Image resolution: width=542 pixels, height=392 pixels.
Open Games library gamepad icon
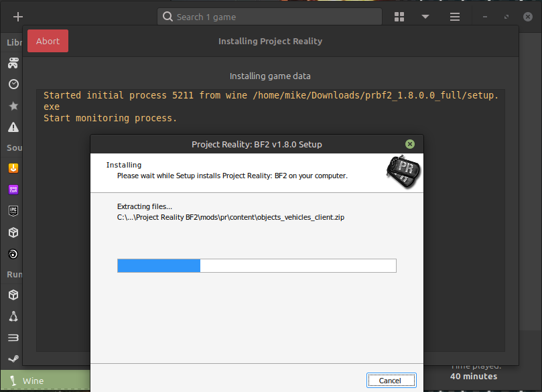point(13,63)
